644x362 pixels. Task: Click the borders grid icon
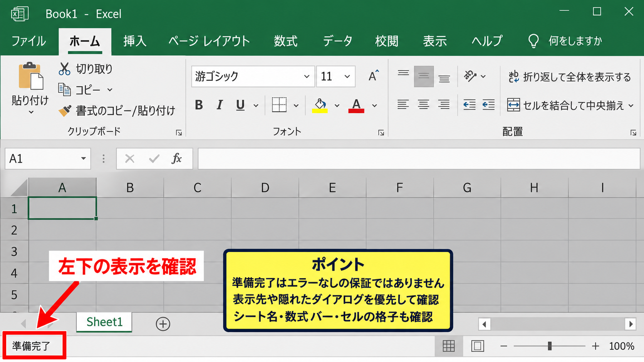coord(279,105)
